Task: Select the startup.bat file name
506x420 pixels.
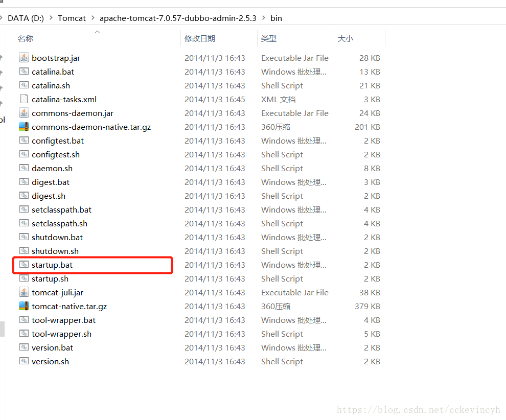Action: 52,265
